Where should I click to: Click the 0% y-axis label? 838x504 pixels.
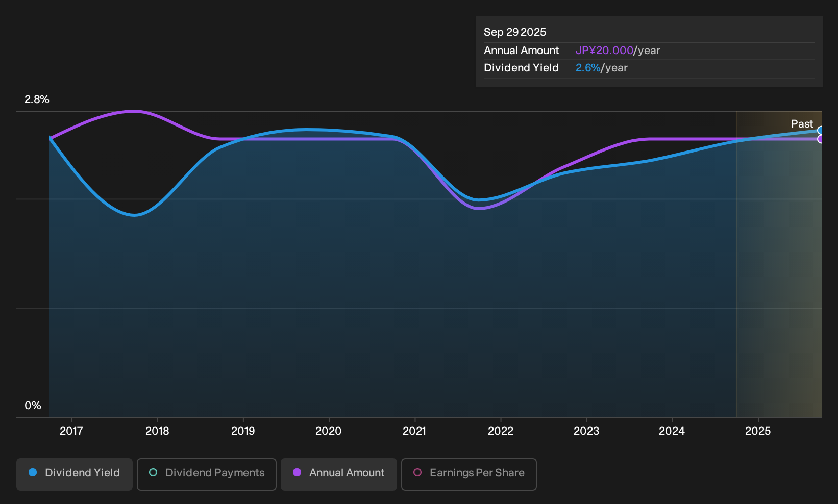tap(33, 406)
